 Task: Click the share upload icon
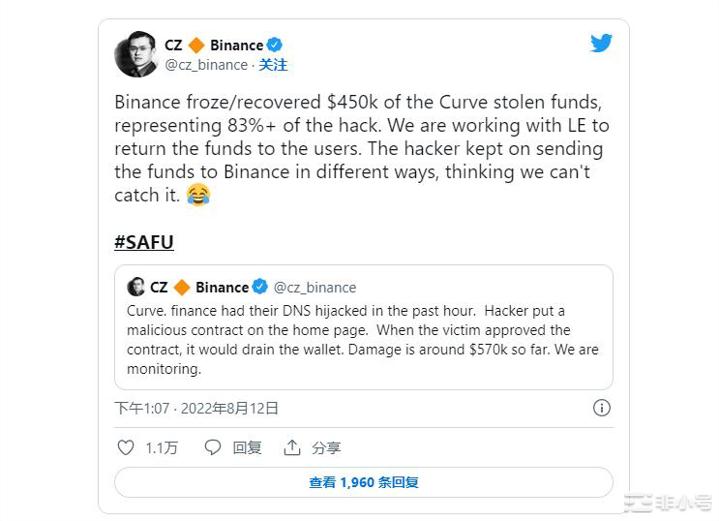[292, 448]
